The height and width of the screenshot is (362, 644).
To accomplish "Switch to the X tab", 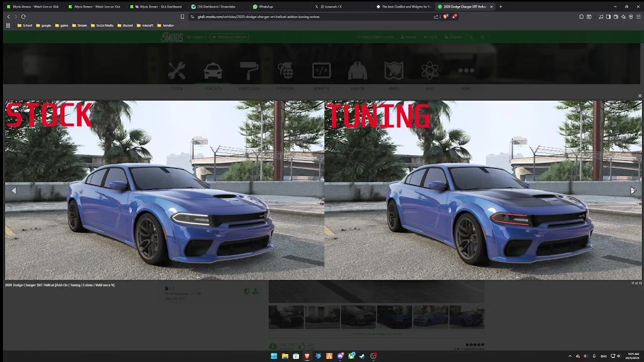I will pos(342,7).
